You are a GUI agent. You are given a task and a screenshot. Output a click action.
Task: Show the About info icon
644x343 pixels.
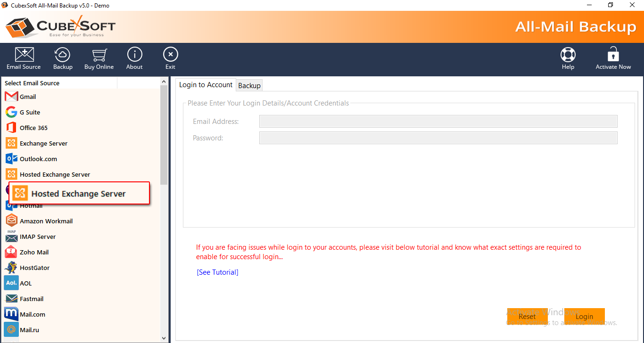[134, 55]
